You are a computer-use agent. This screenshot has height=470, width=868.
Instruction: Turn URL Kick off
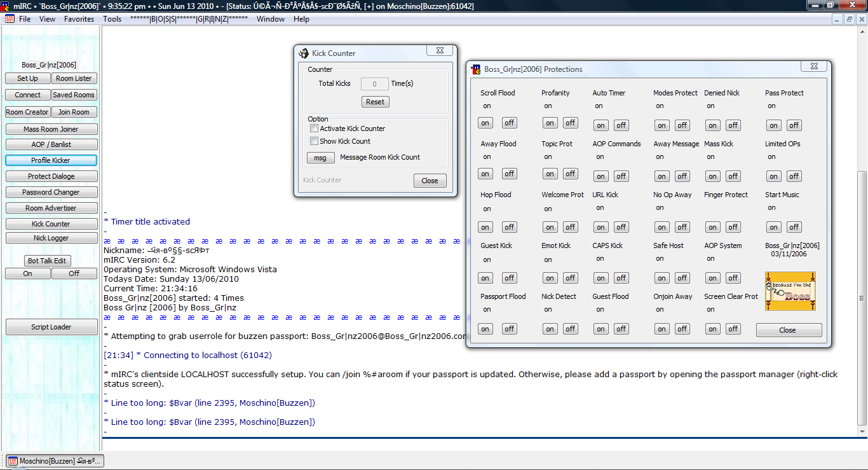pyautogui.click(x=621, y=227)
